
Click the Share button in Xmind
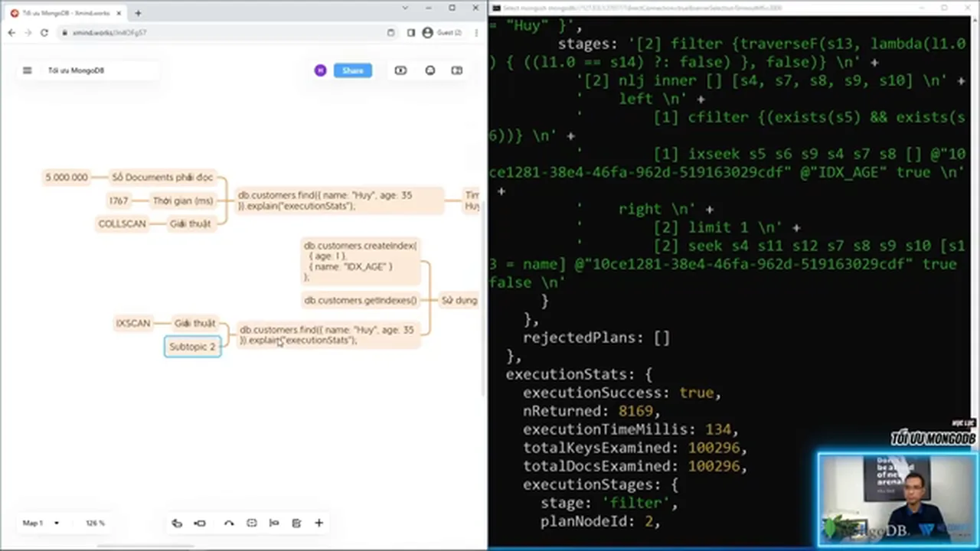353,70
